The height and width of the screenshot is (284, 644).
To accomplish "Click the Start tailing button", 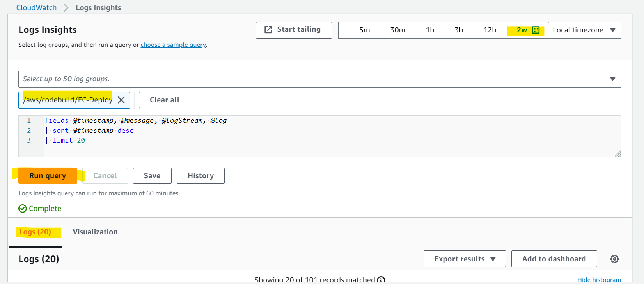I will tap(294, 30).
